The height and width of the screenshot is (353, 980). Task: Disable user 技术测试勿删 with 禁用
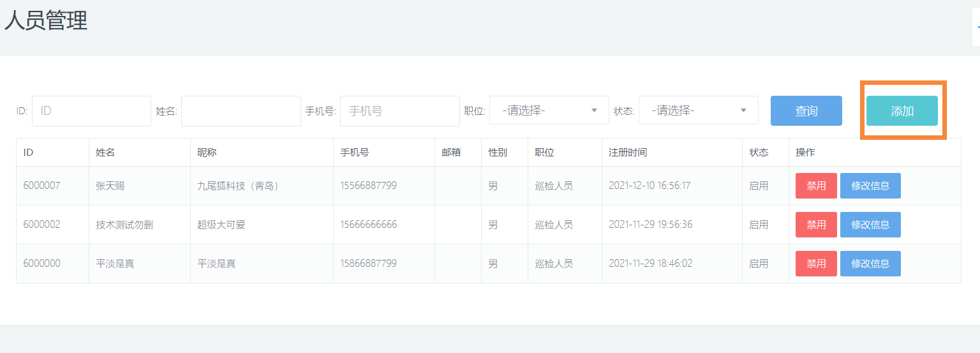pos(816,225)
